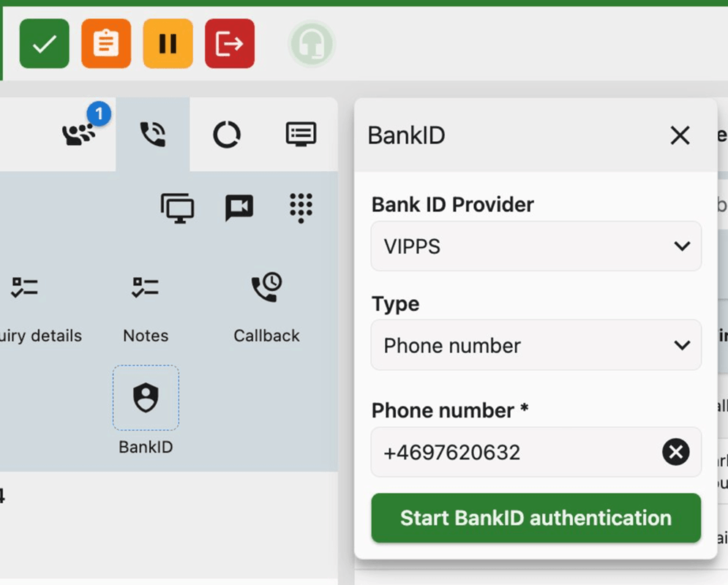Click the faded headset agent icon
Image resolution: width=728 pixels, height=585 pixels.
(312, 44)
